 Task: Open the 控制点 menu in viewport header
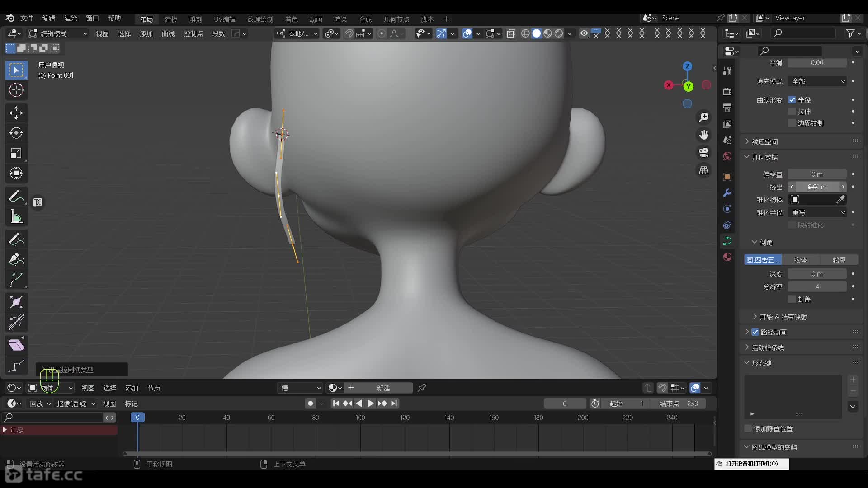193,33
